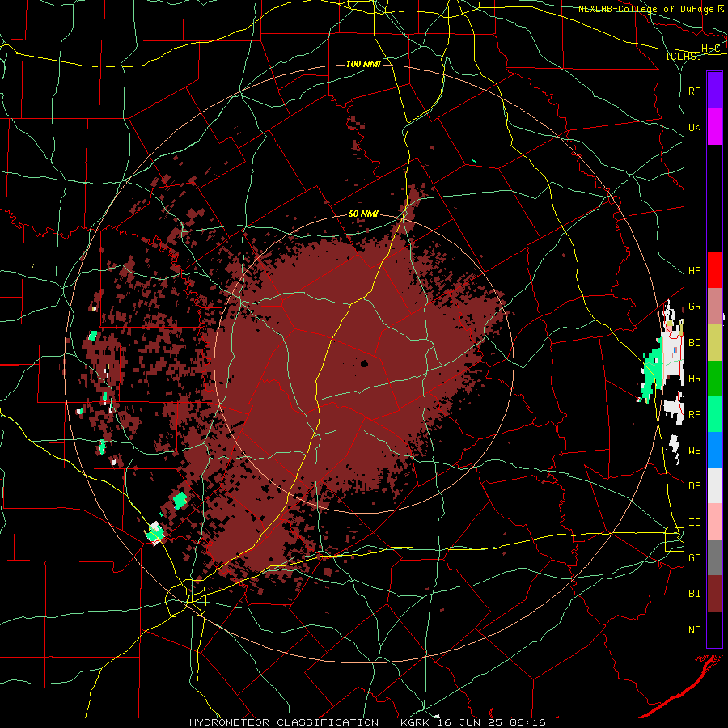Viewport: 728px width, 728px height.
Task: Click the HA red legend color block
Action: (x=714, y=270)
